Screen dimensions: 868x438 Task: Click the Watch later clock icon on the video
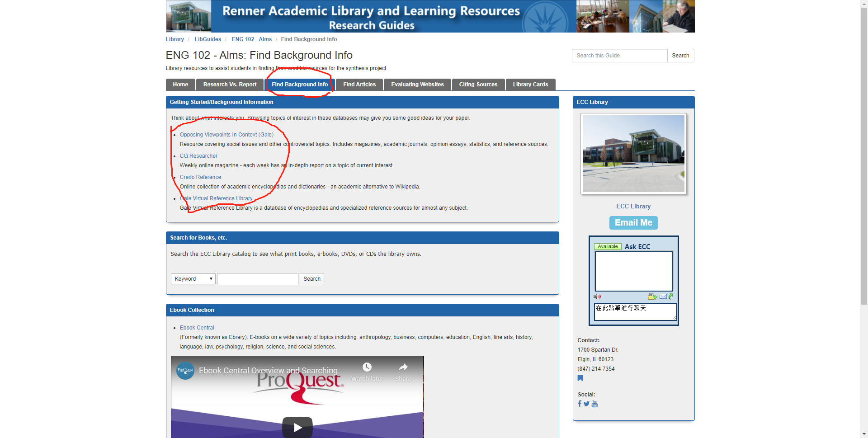coord(367,367)
